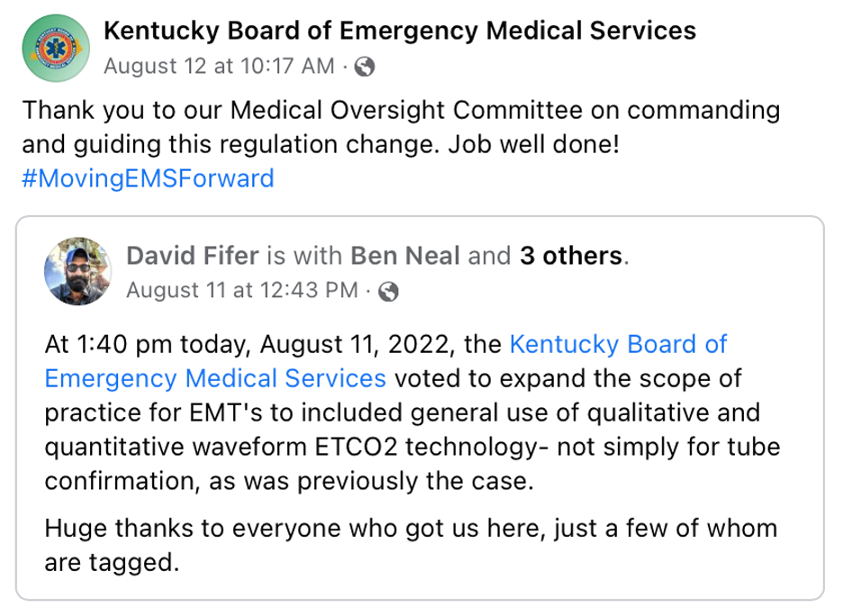843x616 pixels.
Task: Show the "3 others" tagged people
Action: point(571,257)
